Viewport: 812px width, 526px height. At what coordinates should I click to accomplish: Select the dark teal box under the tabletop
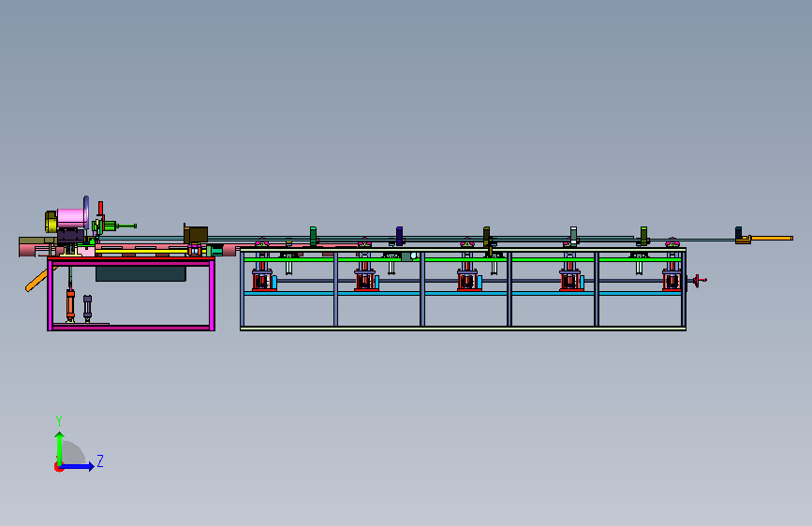tap(140, 274)
